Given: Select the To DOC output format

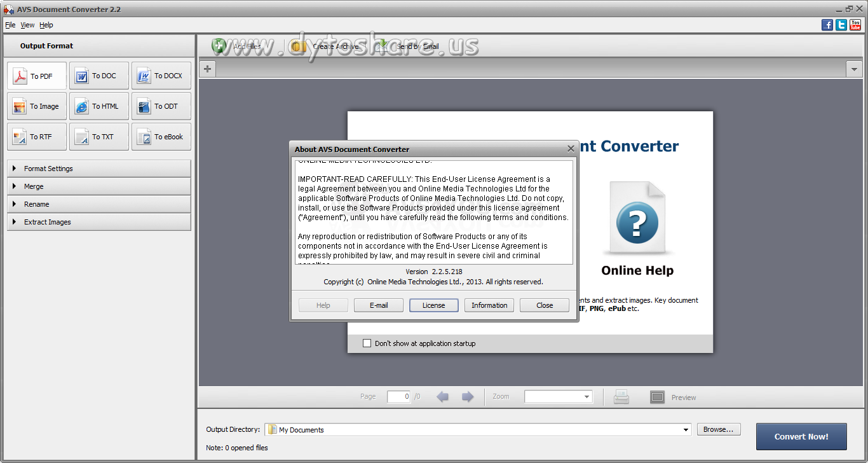Looking at the screenshot, I should tap(98, 75).
